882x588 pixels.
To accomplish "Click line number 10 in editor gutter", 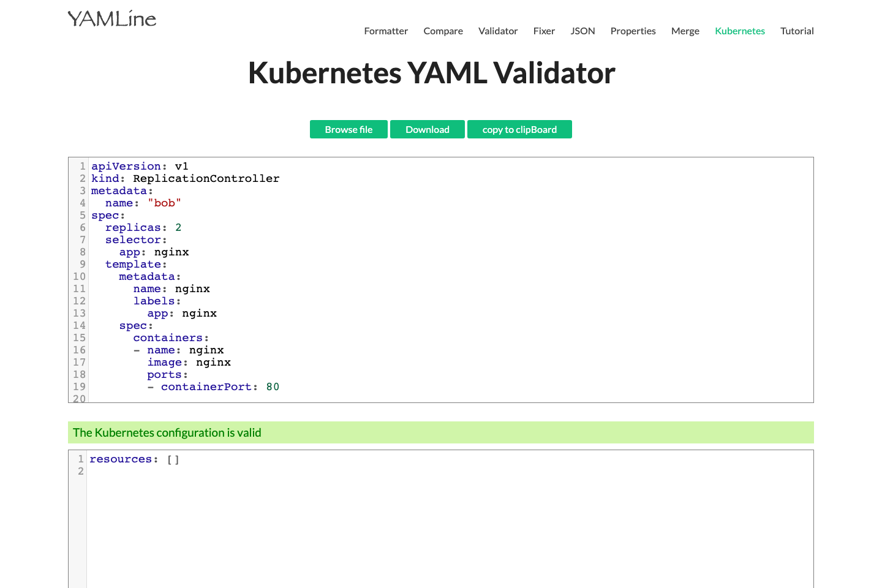I will click(x=79, y=276).
